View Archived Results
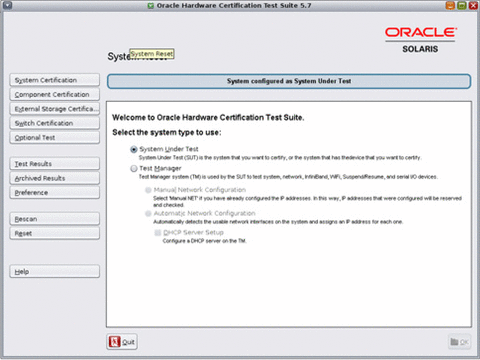 click(55, 178)
